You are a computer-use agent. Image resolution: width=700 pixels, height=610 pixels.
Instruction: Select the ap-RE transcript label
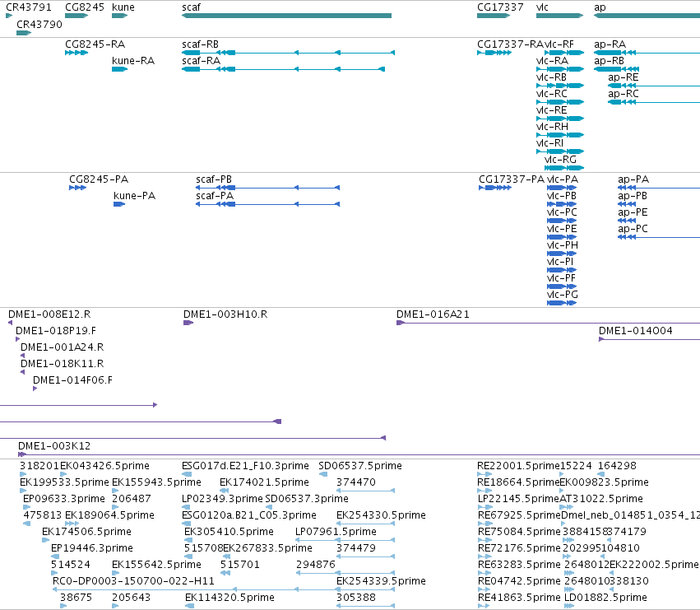tap(624, 77)
